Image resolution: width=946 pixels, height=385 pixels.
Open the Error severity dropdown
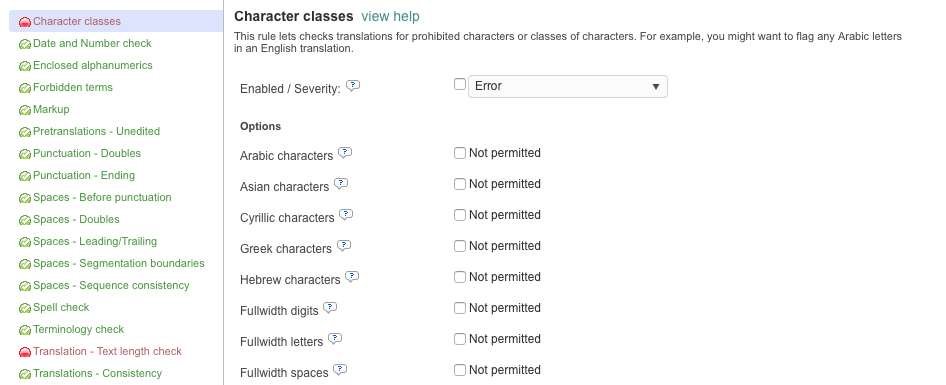pos(568,86)
